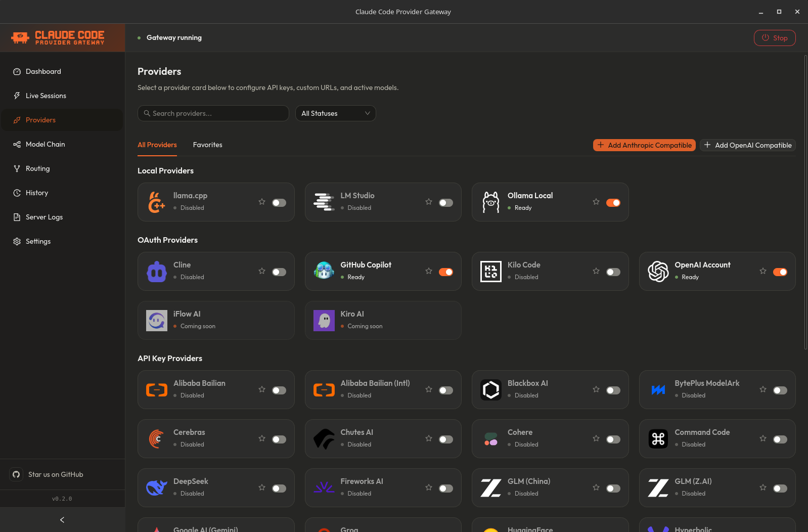Disable the Ollama Local toggle

(x=613, y=203)
